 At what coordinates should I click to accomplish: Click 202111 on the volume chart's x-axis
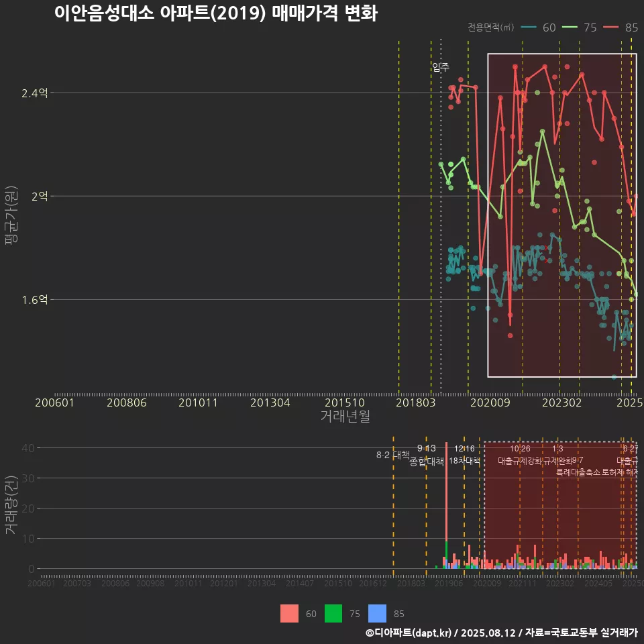pyautogui.click(x=523, y=583)
